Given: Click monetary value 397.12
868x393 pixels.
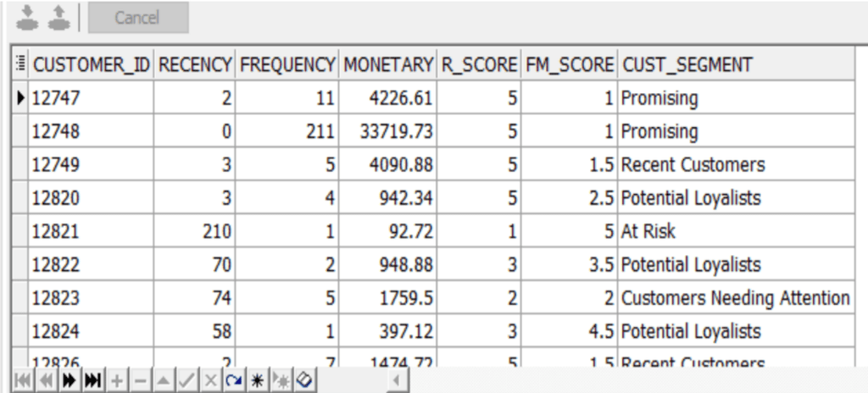Looking at the screenshot, I should pyautogui.click(x=387, y=331).
